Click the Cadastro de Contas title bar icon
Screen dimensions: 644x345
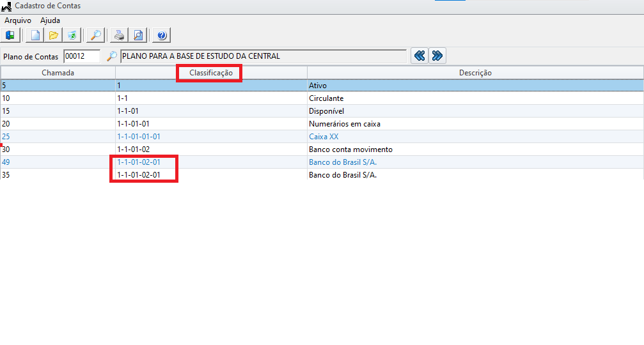[x=6, y=6]
